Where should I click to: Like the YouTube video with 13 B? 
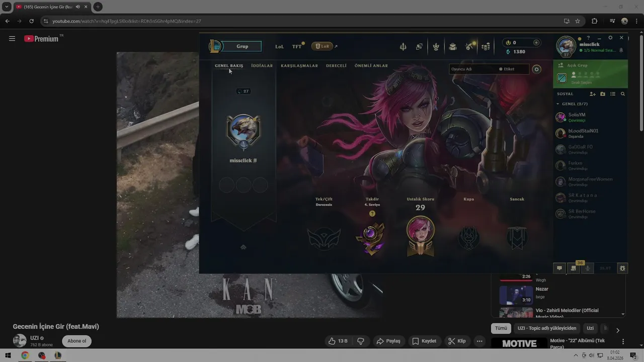(338, 341)
